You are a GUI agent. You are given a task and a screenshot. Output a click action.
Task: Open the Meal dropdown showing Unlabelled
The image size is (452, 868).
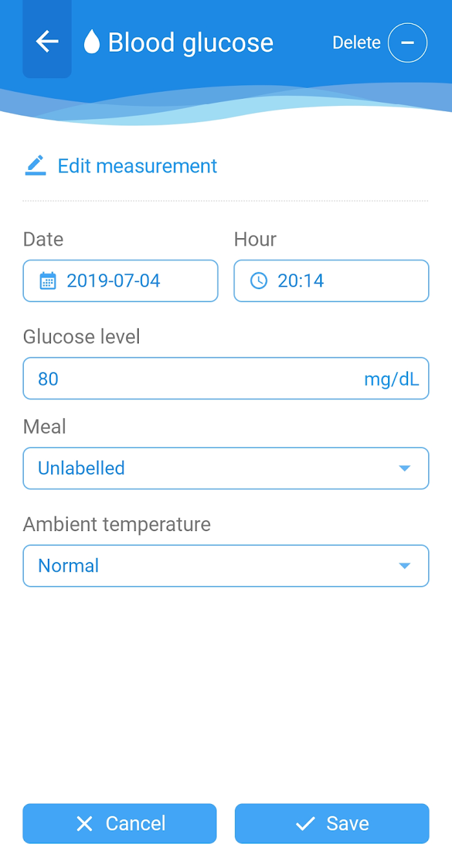pos(213,468)
